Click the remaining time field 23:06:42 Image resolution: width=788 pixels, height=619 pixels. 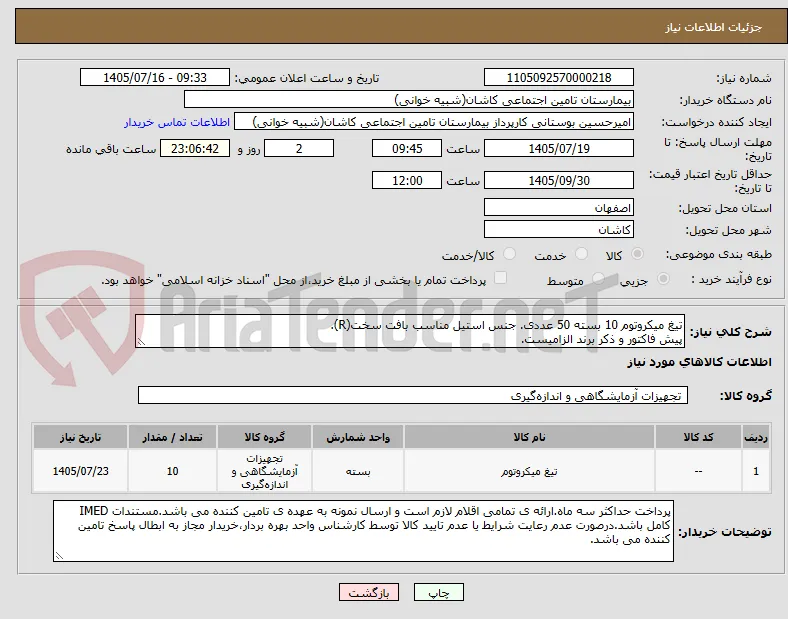195,149
